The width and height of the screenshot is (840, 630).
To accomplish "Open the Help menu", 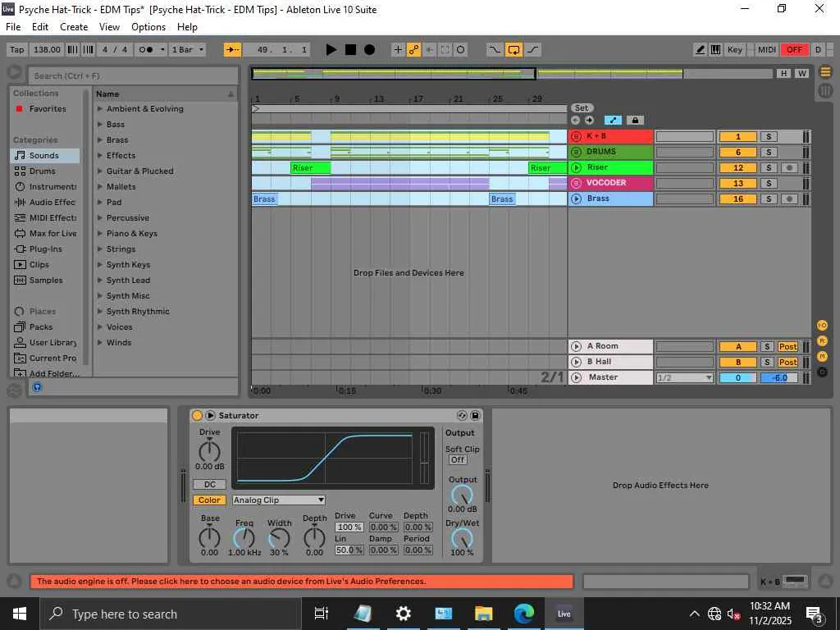I will (188, 27).
